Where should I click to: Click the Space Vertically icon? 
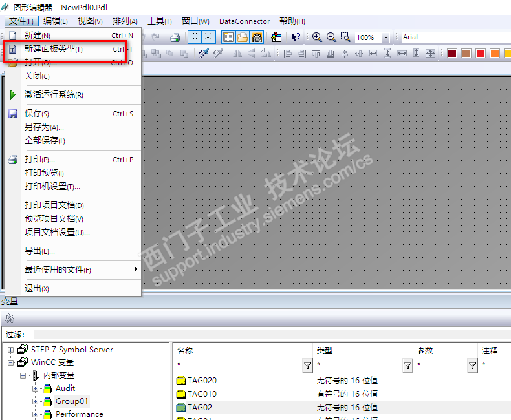[387, 53]
